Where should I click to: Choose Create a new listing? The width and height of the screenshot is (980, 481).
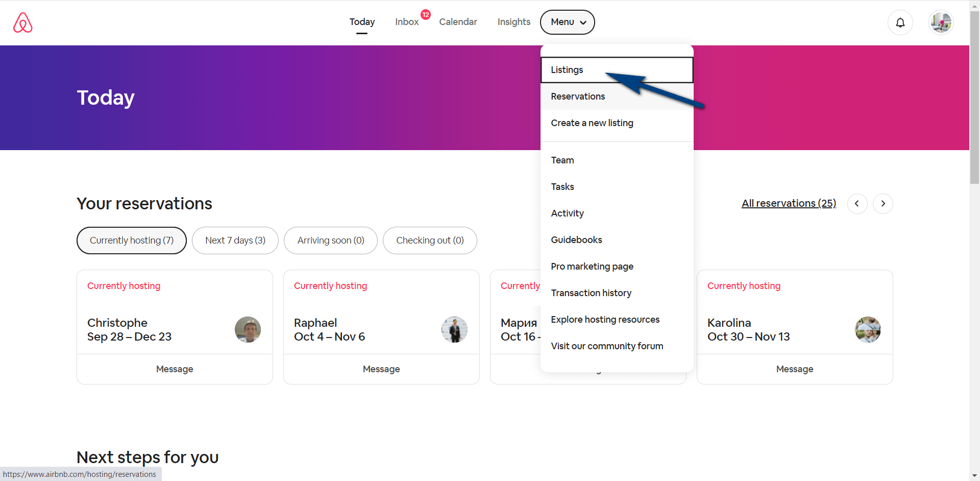(617, 123)
